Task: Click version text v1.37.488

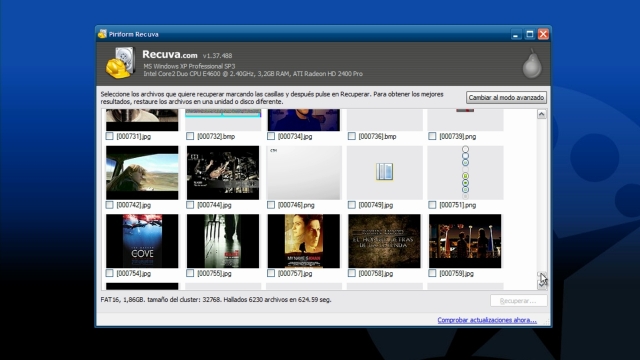Action: 218,56
